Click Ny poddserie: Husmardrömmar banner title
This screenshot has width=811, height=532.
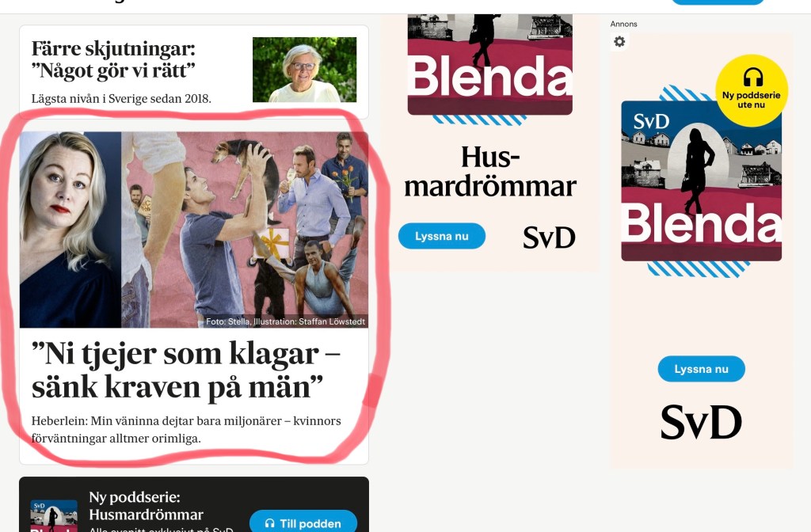pyautogui.click(x=146, y=506)
